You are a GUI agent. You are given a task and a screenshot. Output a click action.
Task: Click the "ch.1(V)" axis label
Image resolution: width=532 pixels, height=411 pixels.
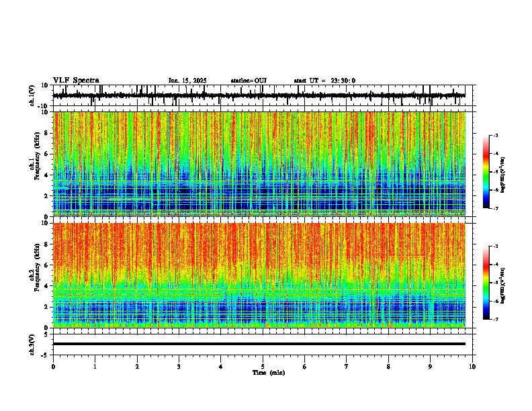point(32,95)
